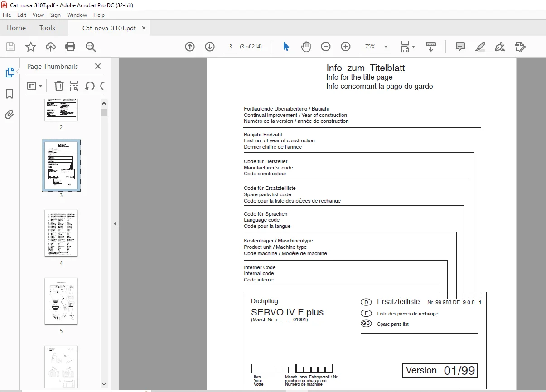Click the cloud upload icon
The image size is (546, 392).
coord(50,47)
